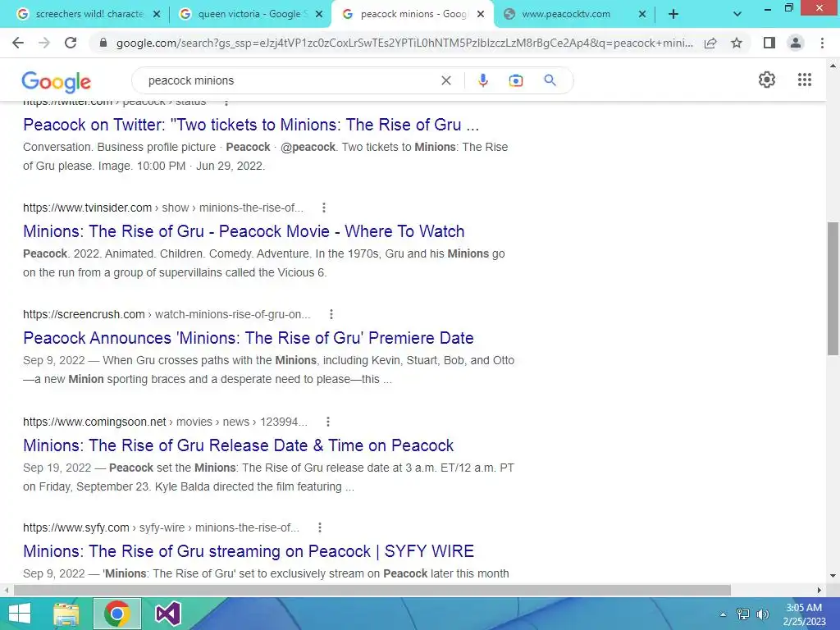Click the browser address bar URL
Image resolution: width=840 pixels, height=630 pixels.
click(x=404, y=43)
